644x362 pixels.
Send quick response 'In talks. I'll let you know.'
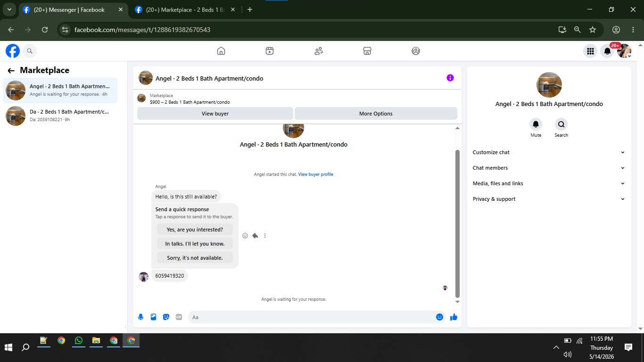pos(195,244)
